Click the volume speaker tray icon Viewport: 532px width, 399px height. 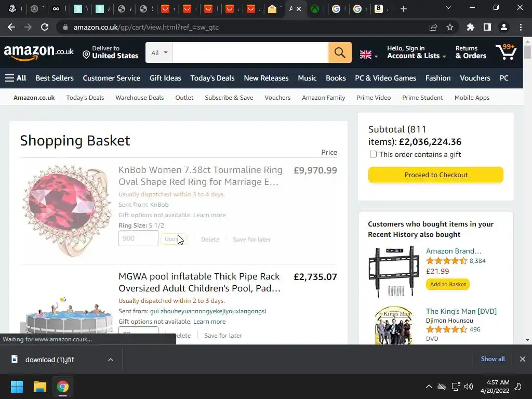click(469, 387)
